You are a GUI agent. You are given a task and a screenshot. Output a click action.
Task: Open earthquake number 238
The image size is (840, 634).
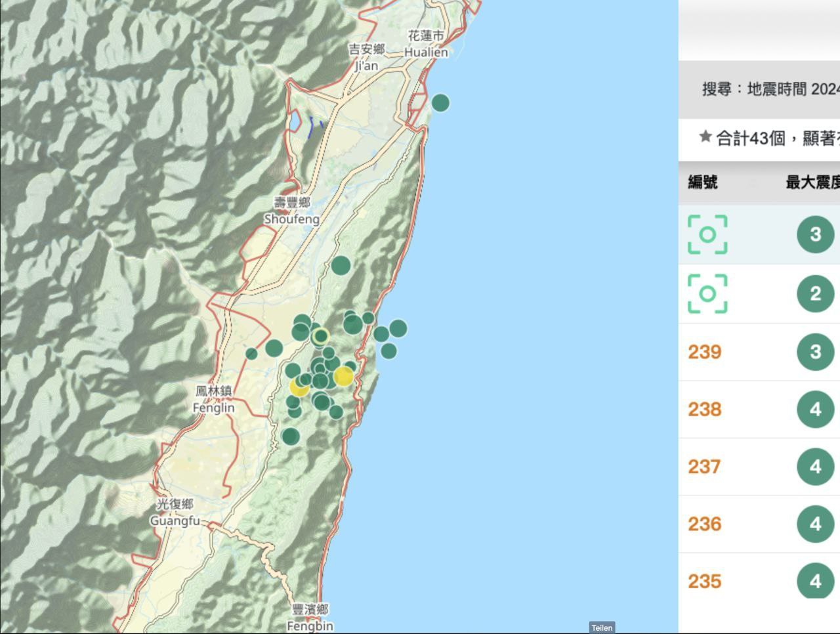click(x=705, y=410)
